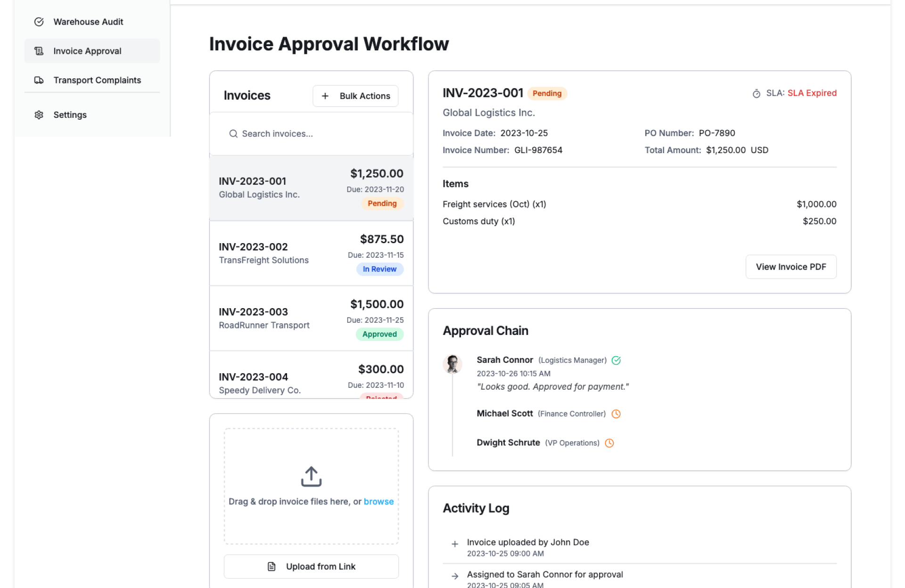Open Settings from the sidebar
The height and width of the screenshot is (588, 905).
click(70, 115)
